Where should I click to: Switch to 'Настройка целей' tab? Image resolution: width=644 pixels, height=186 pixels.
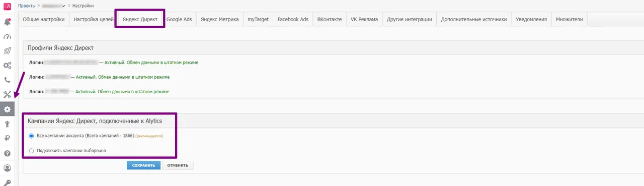(x=94, y=19)
